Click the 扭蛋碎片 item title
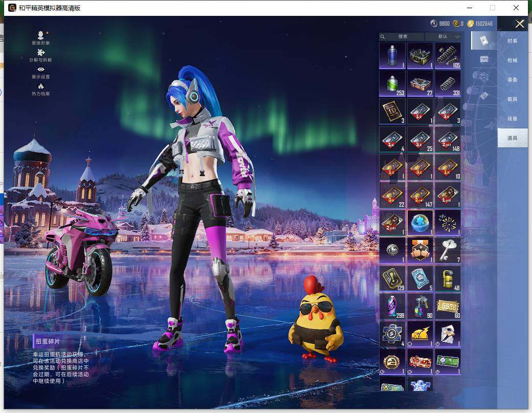The width and height of the screenshot is (532, 413). click(48, 341)
